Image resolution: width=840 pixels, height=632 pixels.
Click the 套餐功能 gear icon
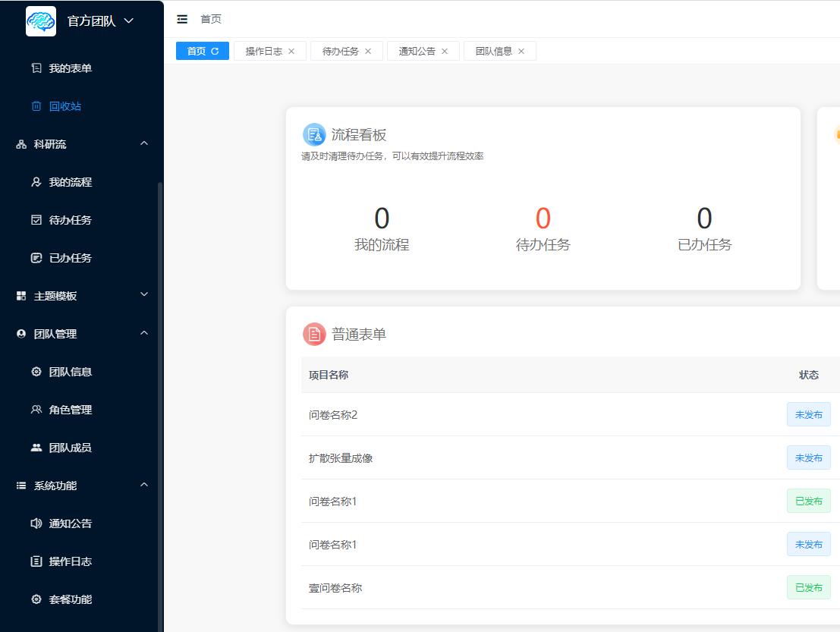(36, 599)
